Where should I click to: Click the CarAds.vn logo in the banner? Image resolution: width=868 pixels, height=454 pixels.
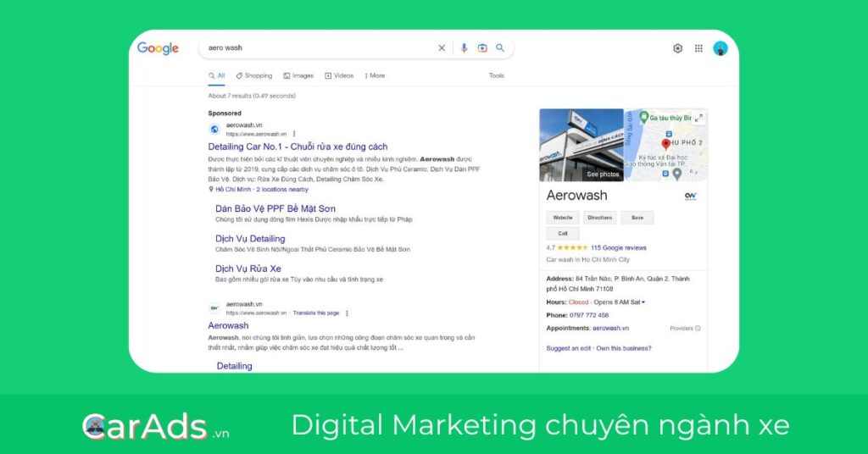click(x=156, y=426)
